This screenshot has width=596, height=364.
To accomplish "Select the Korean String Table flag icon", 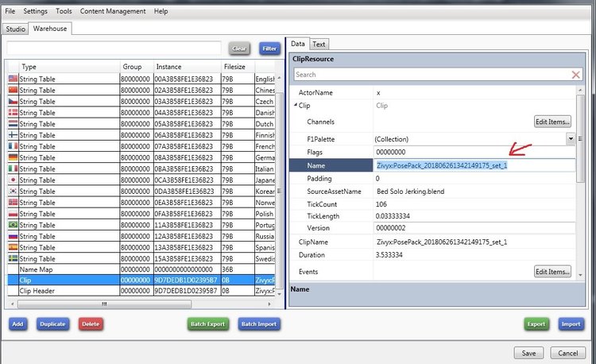I will point(13,191).
